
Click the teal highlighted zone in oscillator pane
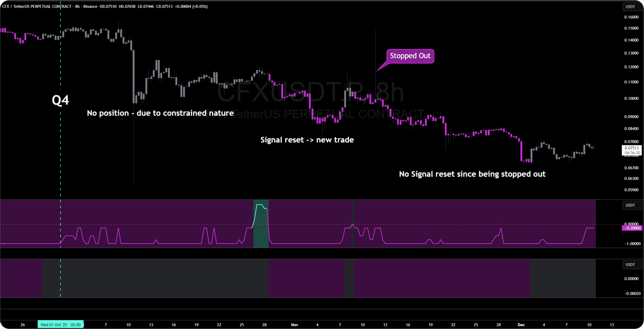coord(261,233)
